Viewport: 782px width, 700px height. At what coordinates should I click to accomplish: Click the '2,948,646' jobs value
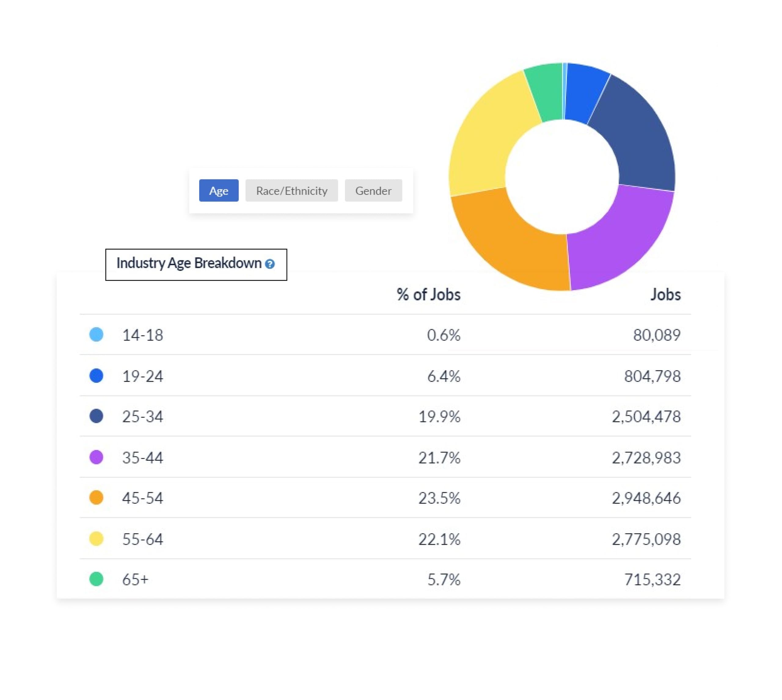[x=646, y=498]
